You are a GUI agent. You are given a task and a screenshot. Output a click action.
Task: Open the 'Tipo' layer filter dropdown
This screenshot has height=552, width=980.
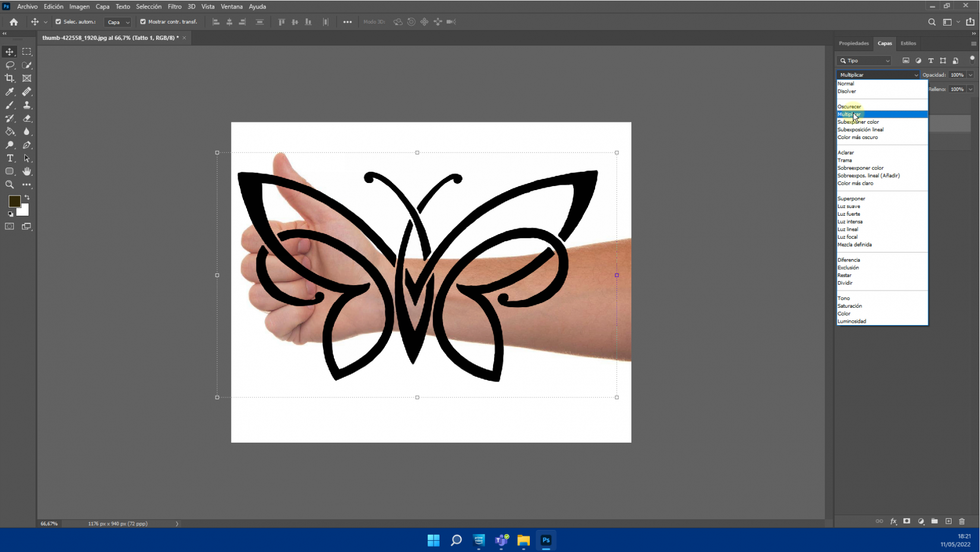click(865, 61)
